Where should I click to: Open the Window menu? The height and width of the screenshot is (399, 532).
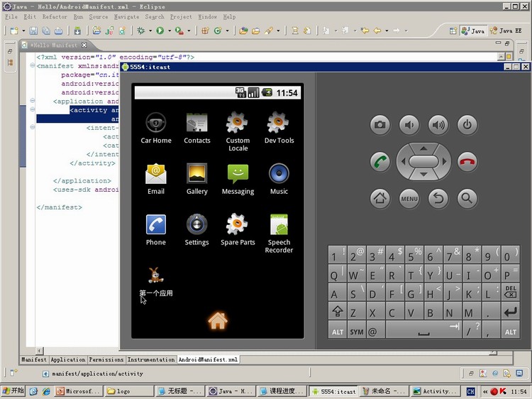tap(207, 16)
